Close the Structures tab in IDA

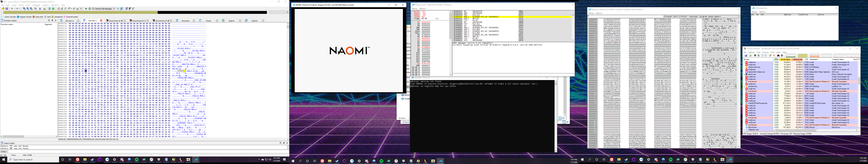pos(194,21)
